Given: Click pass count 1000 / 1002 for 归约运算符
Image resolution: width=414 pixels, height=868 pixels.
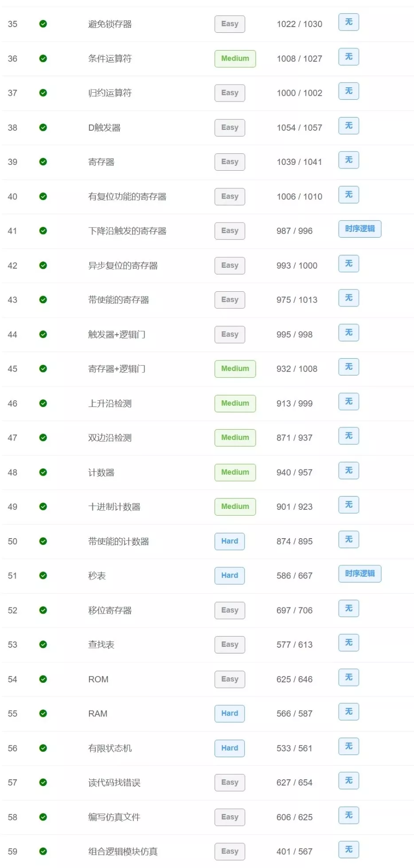Looking at the screenshot, I should [x=299, y=93].
